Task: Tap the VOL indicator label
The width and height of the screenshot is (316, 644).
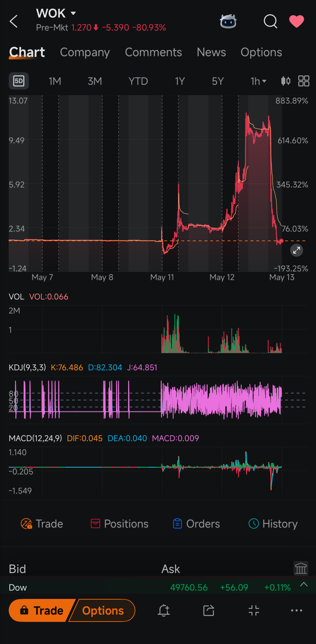Action: (x=16, y=297)
